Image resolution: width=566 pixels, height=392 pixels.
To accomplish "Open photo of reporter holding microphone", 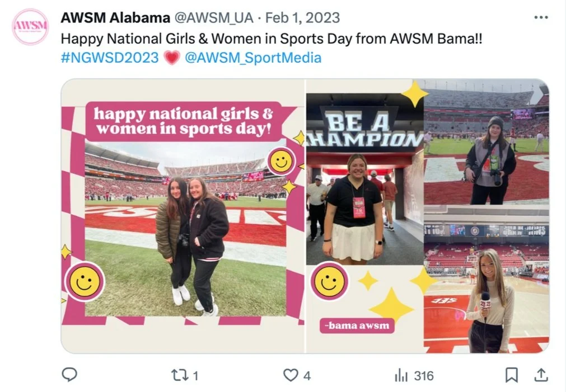I will point(487,282).
